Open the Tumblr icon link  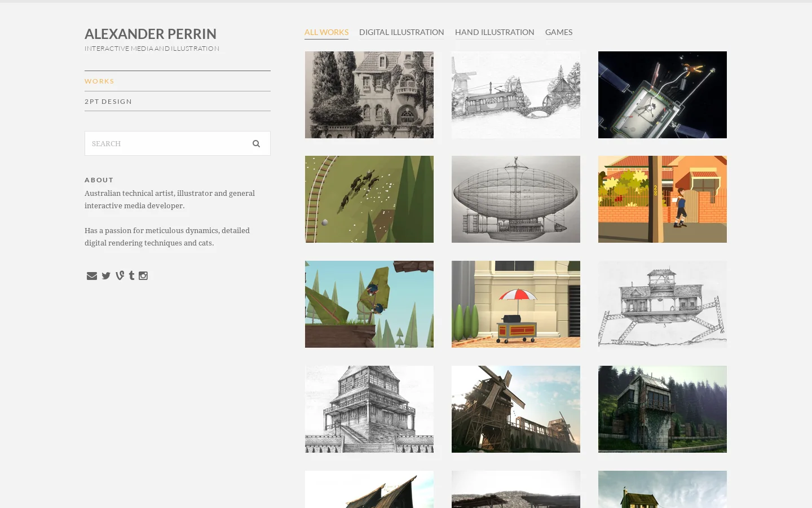pyautogui.click(x=131, y=275)
